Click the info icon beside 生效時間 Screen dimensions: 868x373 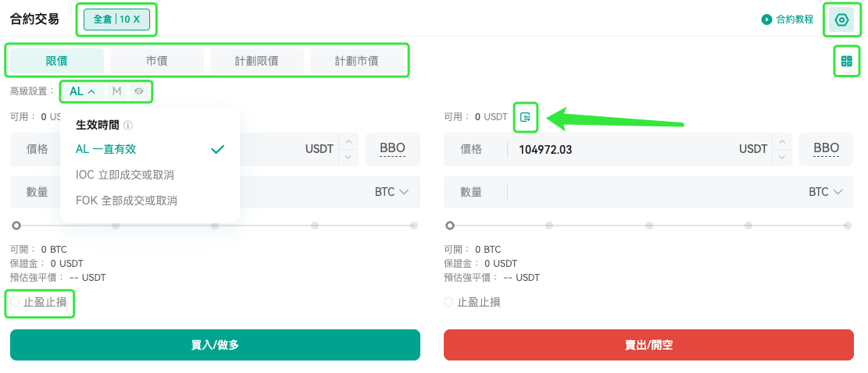[x=128, y=126]
